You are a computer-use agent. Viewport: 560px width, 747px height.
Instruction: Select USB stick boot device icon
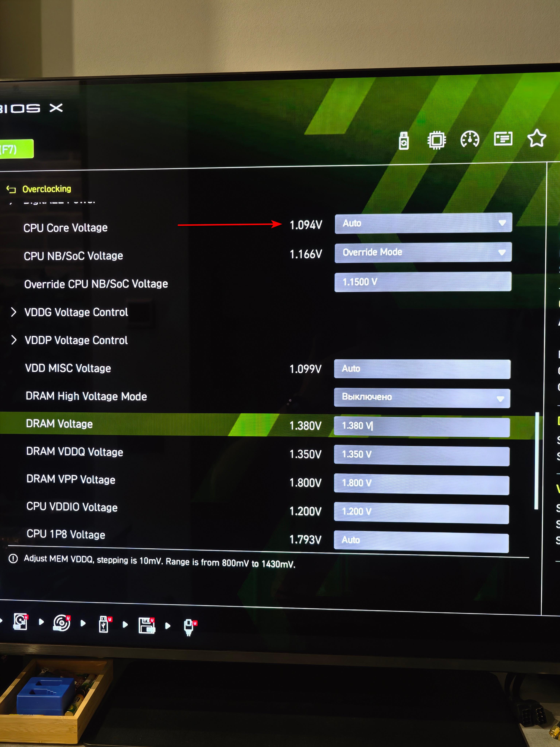click(x=104, y=624)
